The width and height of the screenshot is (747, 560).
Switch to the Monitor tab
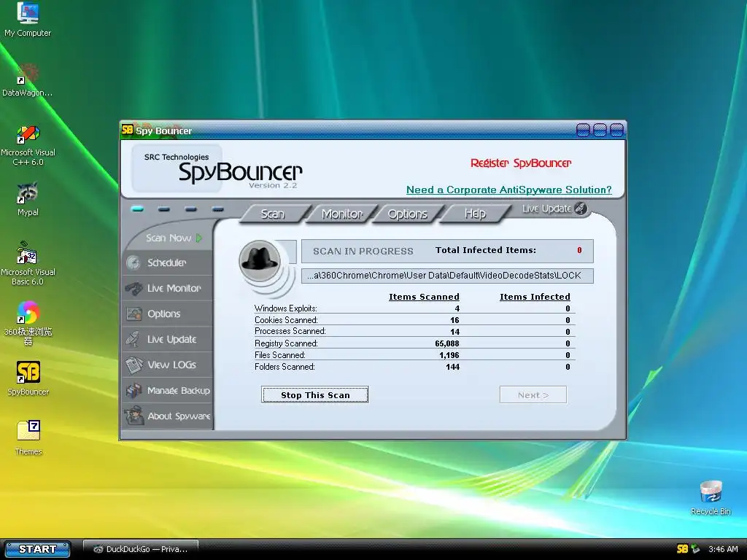click(x=341, y=214)
